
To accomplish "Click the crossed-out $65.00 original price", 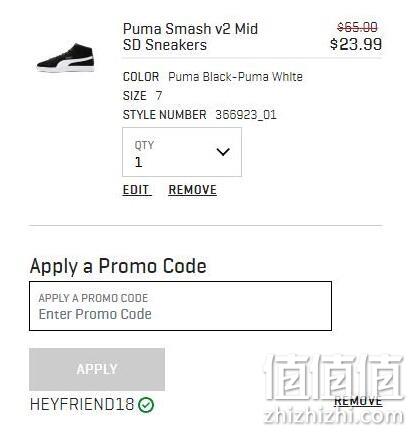I will (357, 27).
